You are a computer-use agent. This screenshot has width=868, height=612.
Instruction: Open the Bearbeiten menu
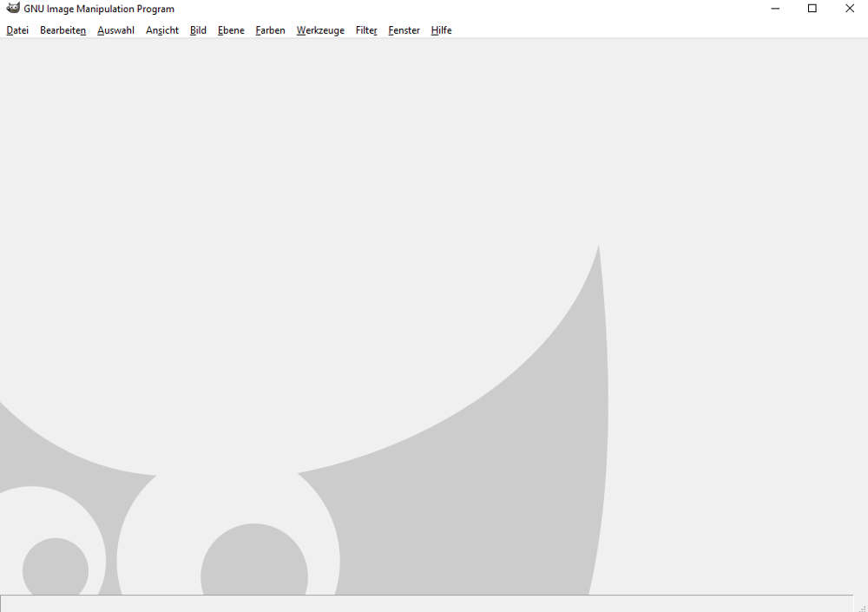click(x=62, y=30)
